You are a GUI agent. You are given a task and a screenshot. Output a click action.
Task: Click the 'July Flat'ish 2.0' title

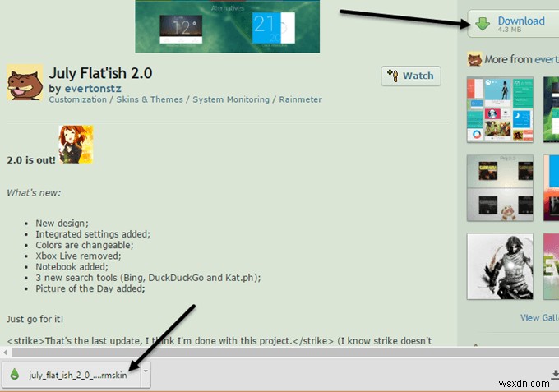click(x=100, y=73)
